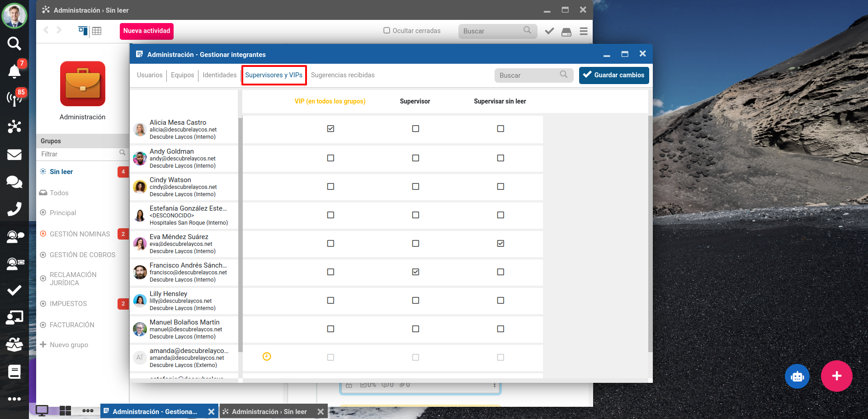Check Supervisor for Andy Goldman
868x419 pixels.
[415, 158]
